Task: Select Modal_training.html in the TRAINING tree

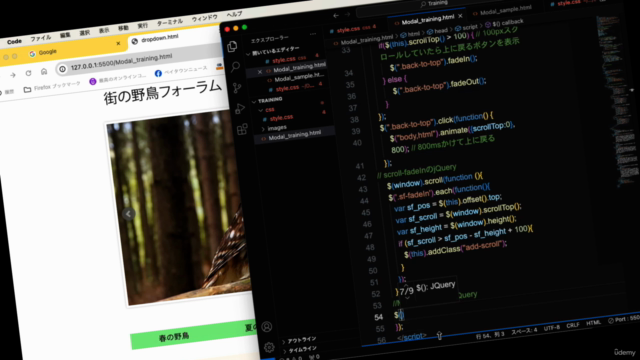Action: [294, 135]
